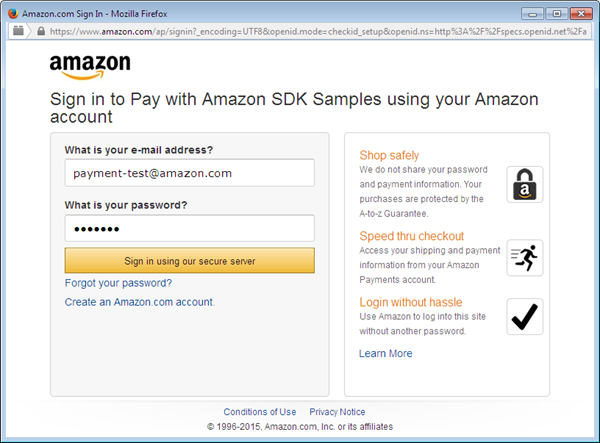Open the Forgot your password link

point(118,283)
